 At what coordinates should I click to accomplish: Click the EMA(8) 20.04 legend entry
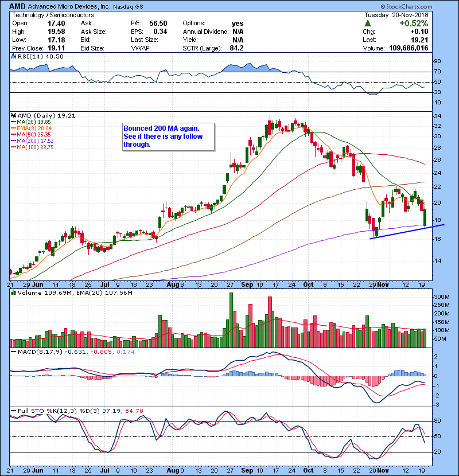(32, 128)
